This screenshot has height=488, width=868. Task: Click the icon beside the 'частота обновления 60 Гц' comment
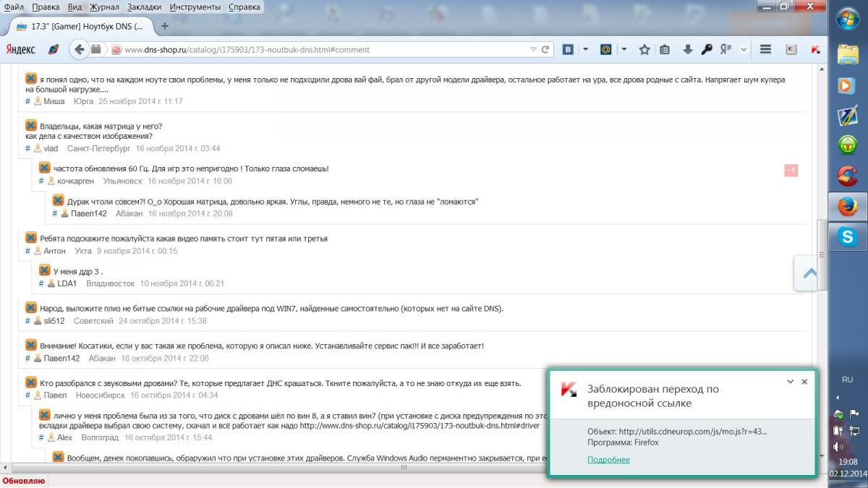click(x=45, y=168)
